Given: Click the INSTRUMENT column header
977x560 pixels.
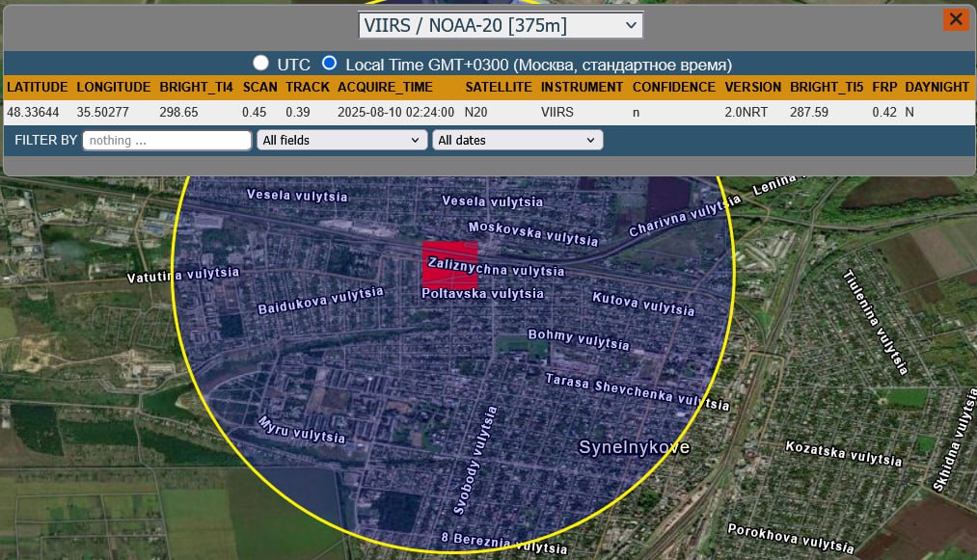Looking at the screenshot, I should coord(582,87).
